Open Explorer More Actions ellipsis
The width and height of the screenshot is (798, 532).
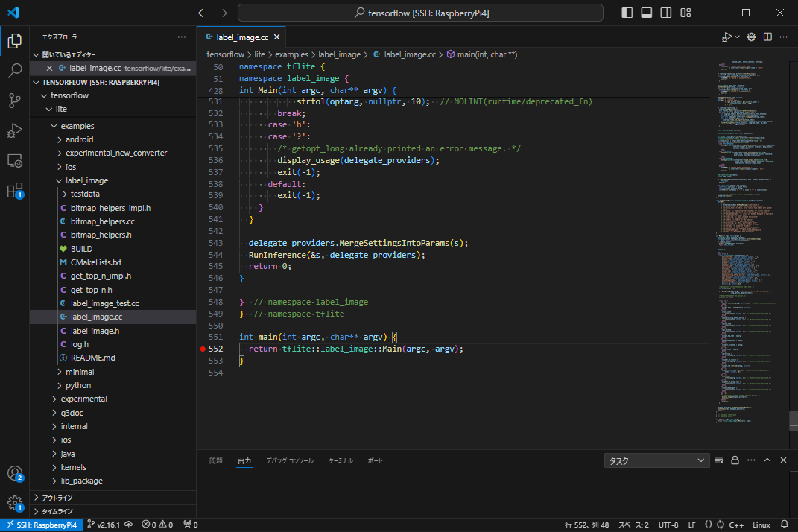tap(182, 37)
